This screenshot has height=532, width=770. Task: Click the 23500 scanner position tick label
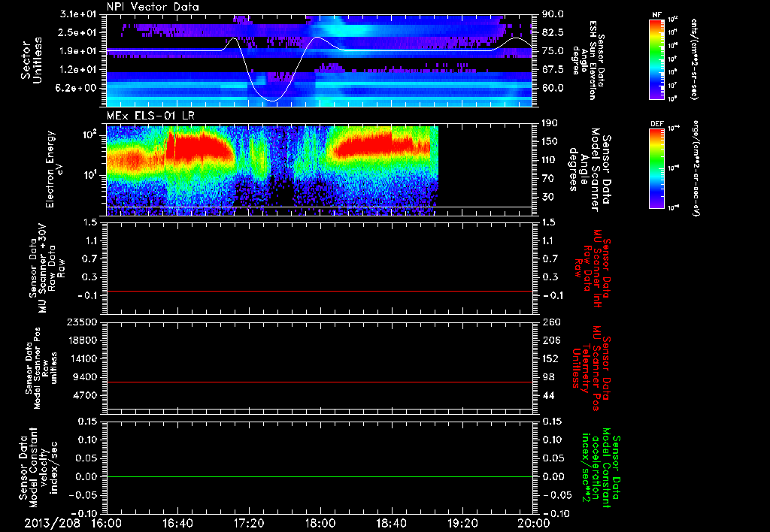(x=83, y=322)
